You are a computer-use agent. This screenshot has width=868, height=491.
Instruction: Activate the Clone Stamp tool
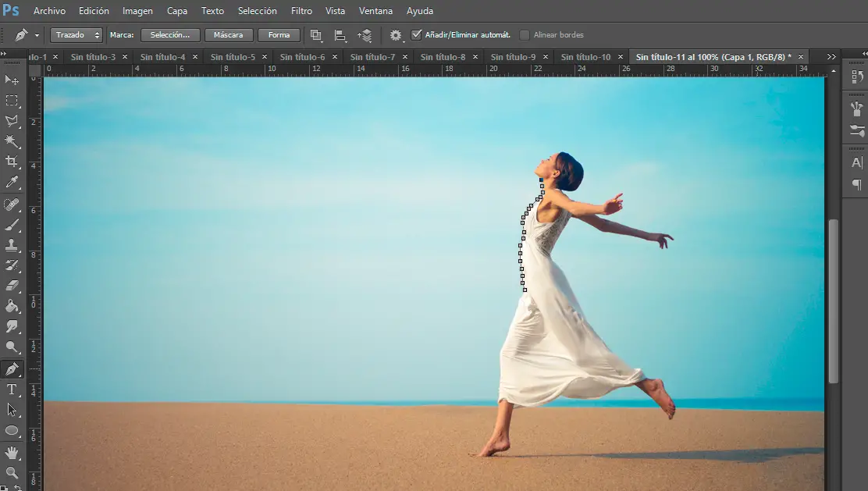coord(12,245)
